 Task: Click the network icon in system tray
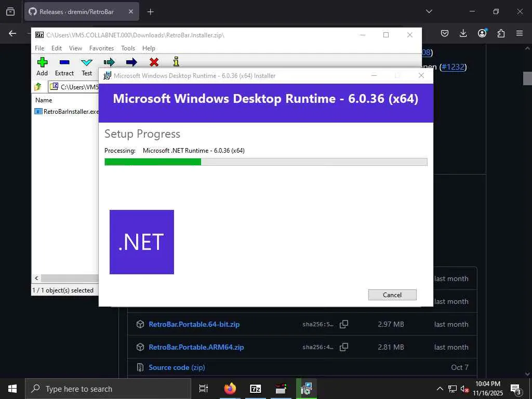coord(453,389)
